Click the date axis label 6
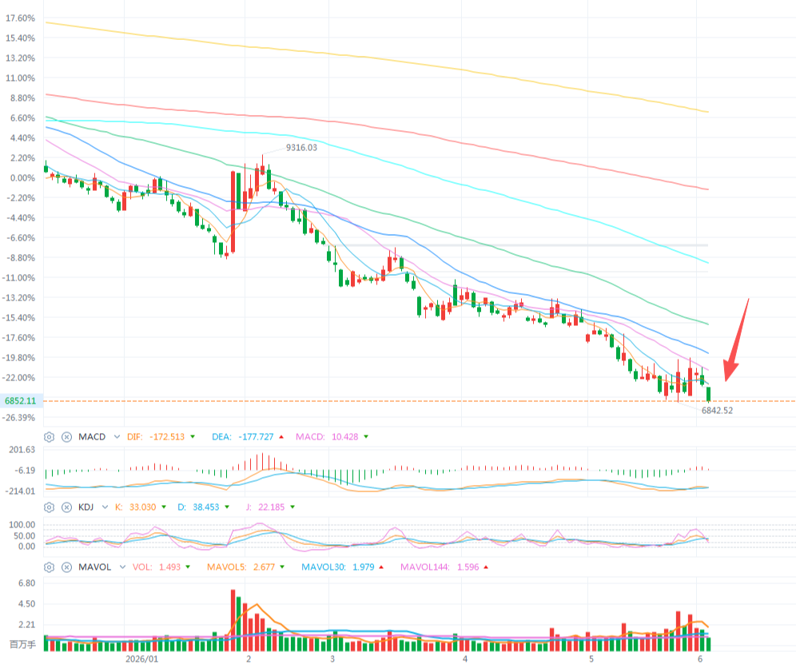Screen dimensions: 796x672 tap(700, 658)
